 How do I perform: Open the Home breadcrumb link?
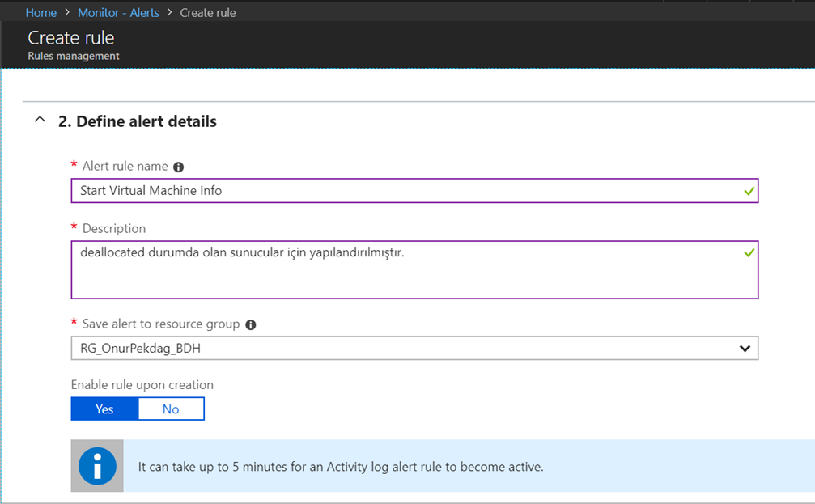[41, 12]
